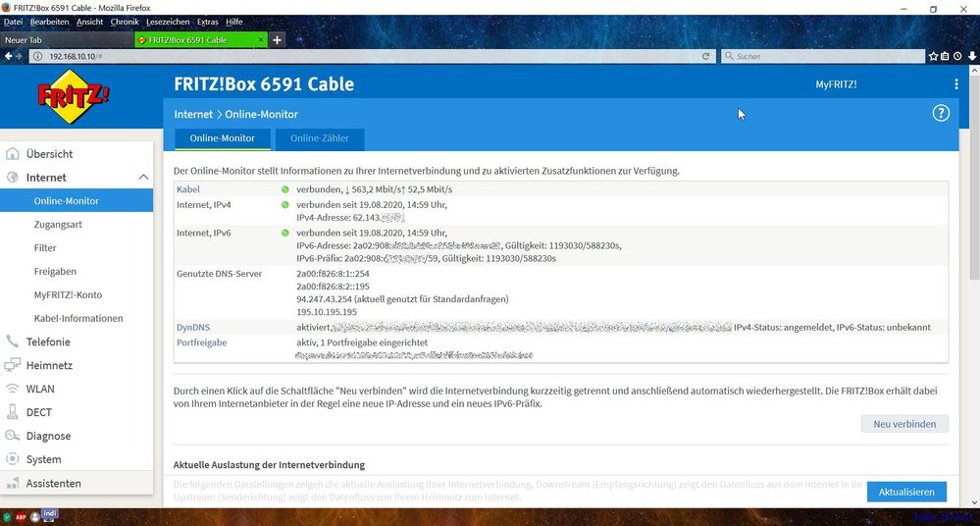Image resolution: width=980 pixels, height=526 pixels.
Task: Reload the page with the refresh icon
Action: tap(705, 56)
